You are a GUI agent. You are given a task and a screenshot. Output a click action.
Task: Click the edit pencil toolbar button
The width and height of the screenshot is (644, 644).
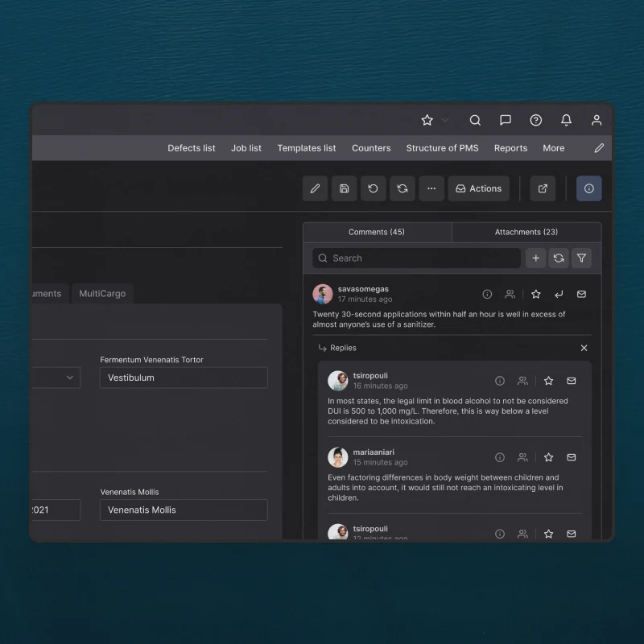[315, 188]
